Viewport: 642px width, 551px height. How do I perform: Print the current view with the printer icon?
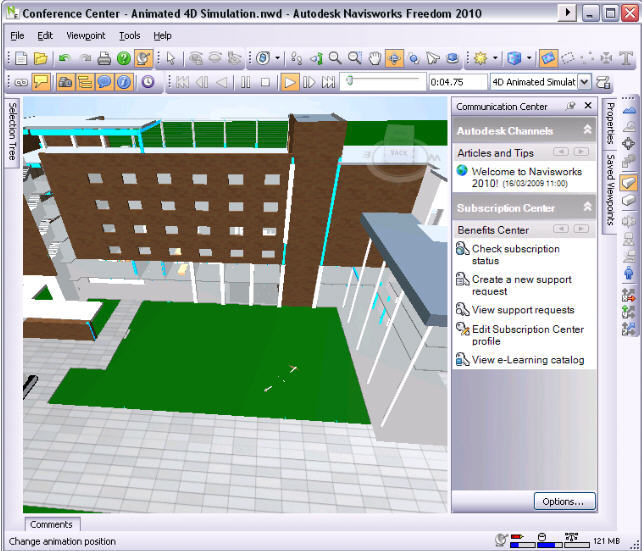click(x=104, y=59)
